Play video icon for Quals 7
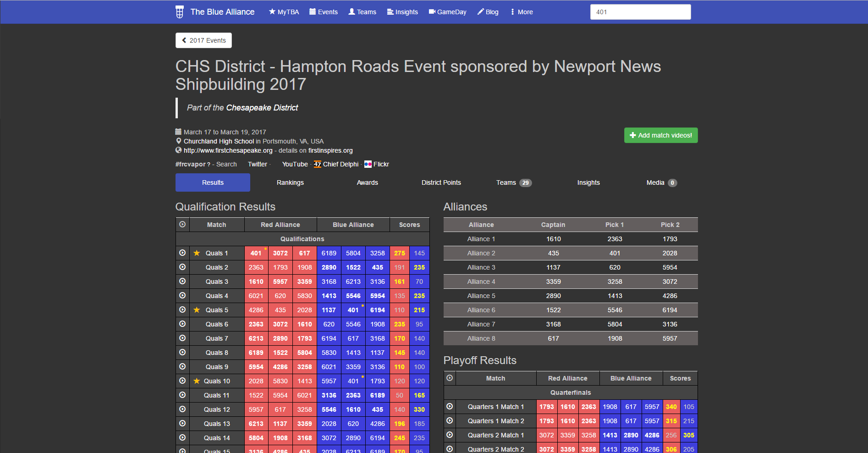This screenshot has width=868, height=453. (x=182, y=338)
